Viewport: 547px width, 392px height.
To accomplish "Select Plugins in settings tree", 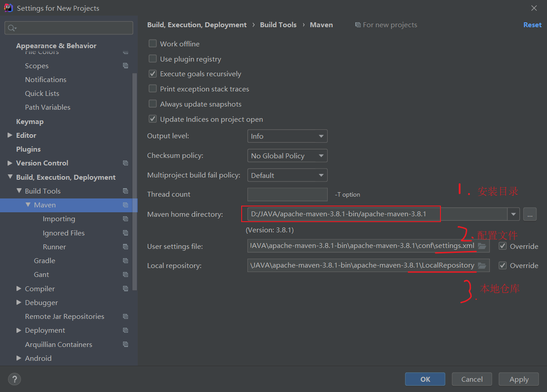I will (28, 149).
